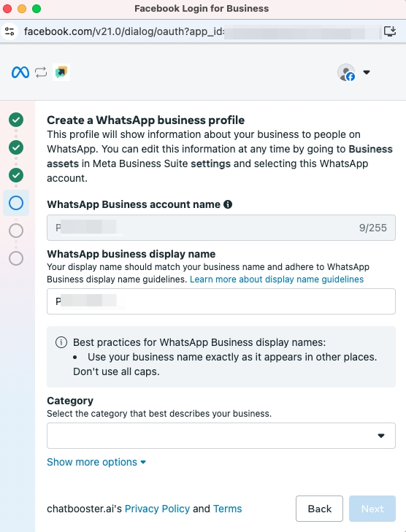The height and width of the screenshot is (532, 406).
Task: Open chatbooster.ai's Privacy Policy link
Action: pyautogui.click(x=157, y=509)
